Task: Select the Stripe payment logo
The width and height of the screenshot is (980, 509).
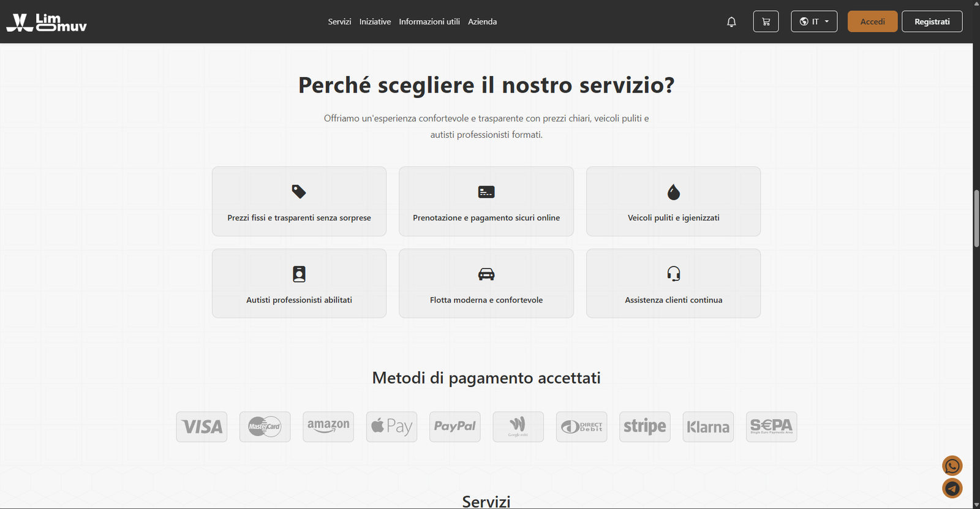Action: (x=645, y=427)
